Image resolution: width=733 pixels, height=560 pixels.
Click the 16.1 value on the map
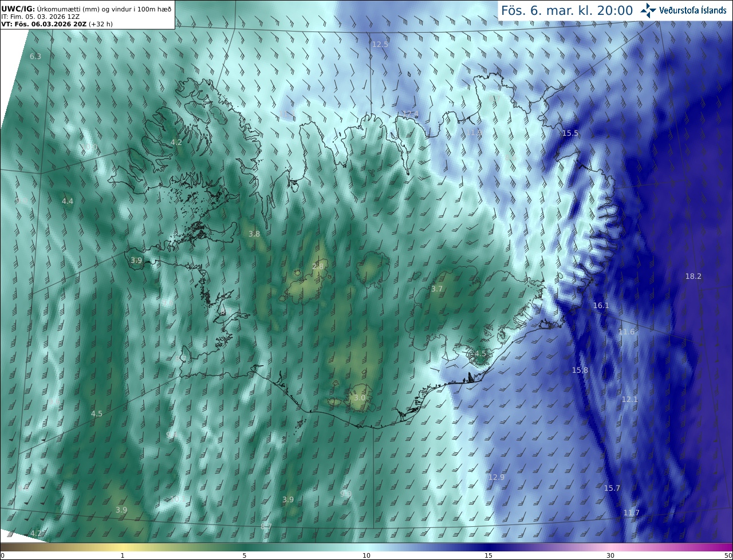[x=601, y=306]
